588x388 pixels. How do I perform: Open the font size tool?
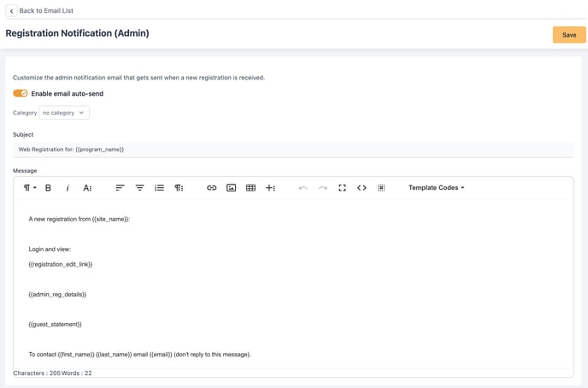click(x=87, y=188)
